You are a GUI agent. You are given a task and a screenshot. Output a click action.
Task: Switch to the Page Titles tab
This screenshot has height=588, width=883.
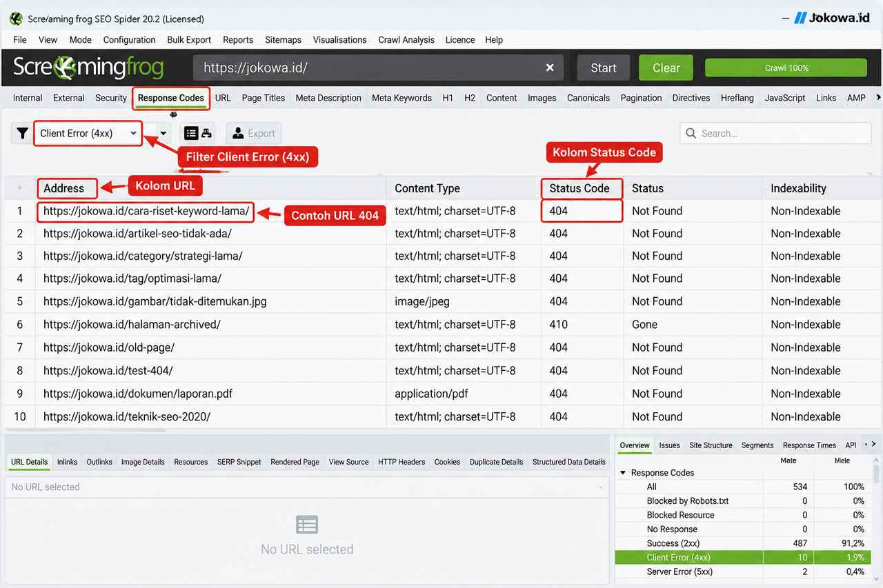(264, 98)
